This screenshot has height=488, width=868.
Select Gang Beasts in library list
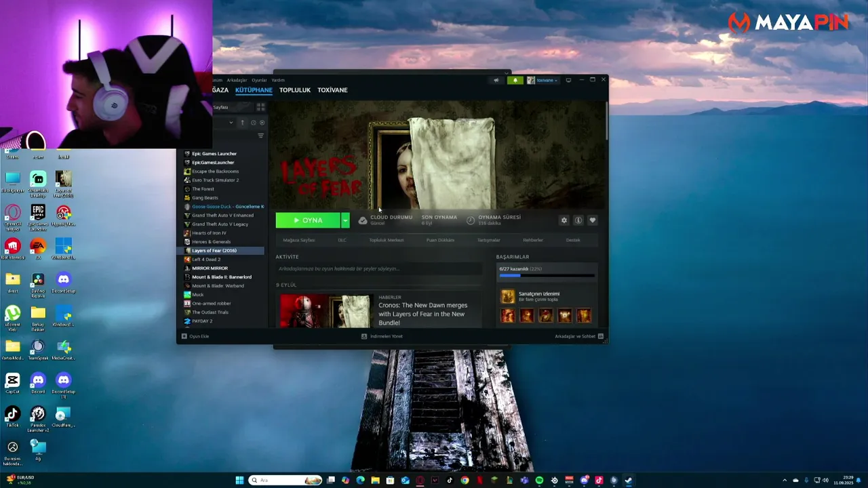click(x=205, y=198)
